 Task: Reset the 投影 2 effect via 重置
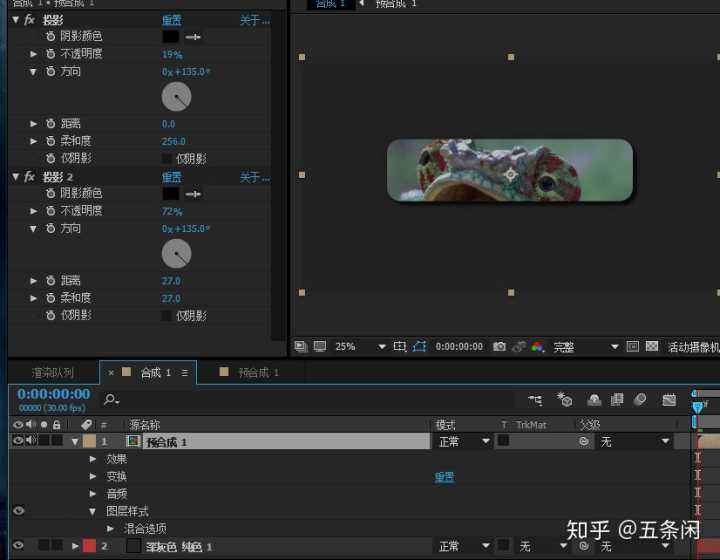(172, 177)
